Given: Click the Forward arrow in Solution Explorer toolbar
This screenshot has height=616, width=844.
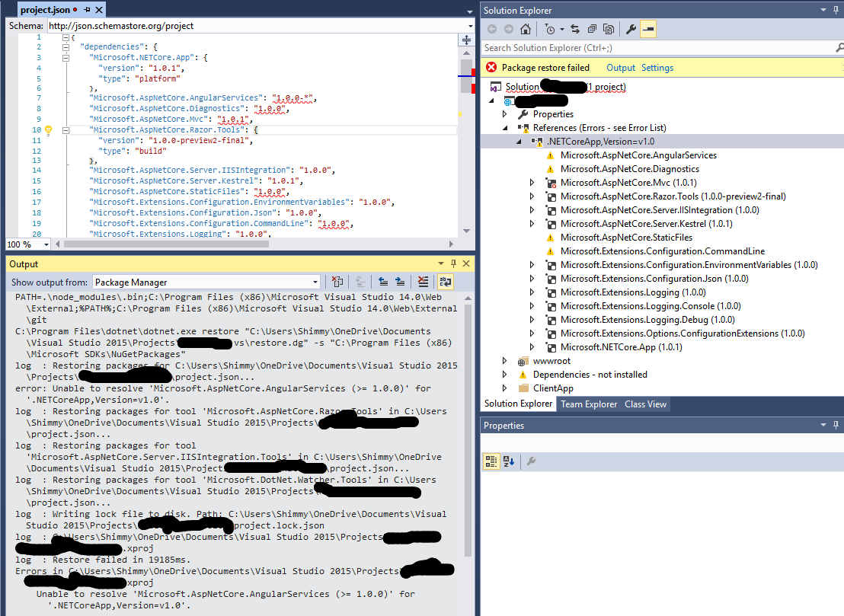Looking at the screenshot, I should [x=509, y=29].
